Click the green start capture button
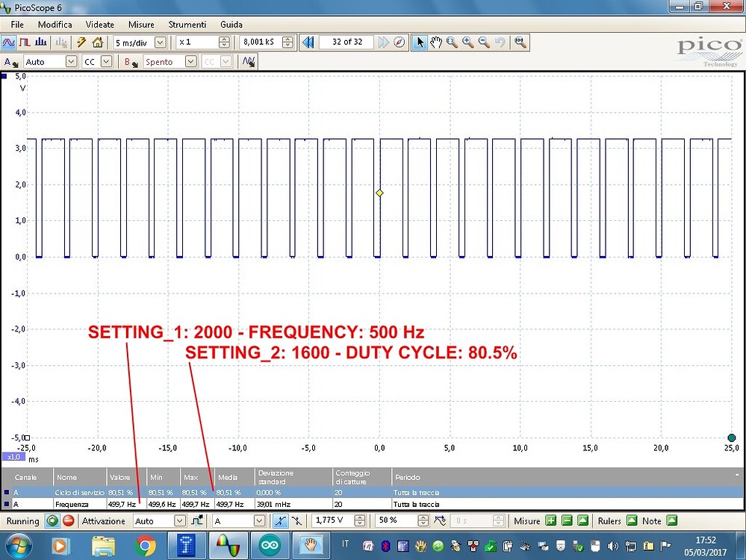Image resolution: width=746 pixels, height=560 pixels. click(x=52, y=520)
